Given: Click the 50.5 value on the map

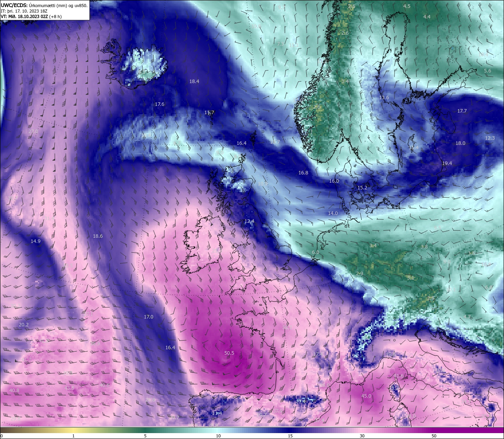Looking at the screenshot, I should tap(229, 353).
